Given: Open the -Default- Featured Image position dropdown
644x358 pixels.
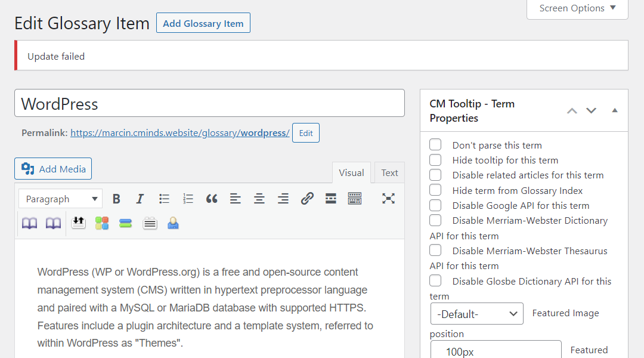Looking at the screenshot, I should click(477, 314).
